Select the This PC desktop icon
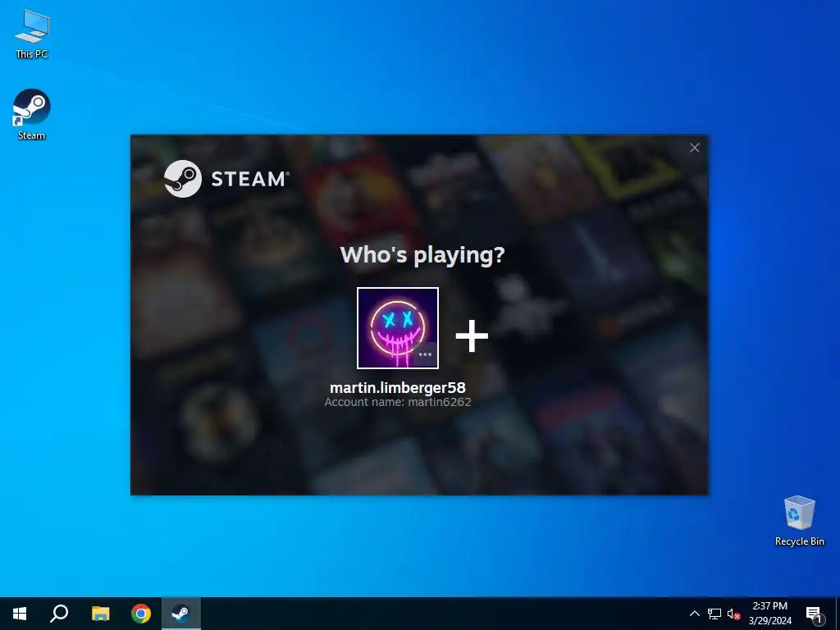The height and width of the screenshot is (630, 840). (x=31, y=34)
